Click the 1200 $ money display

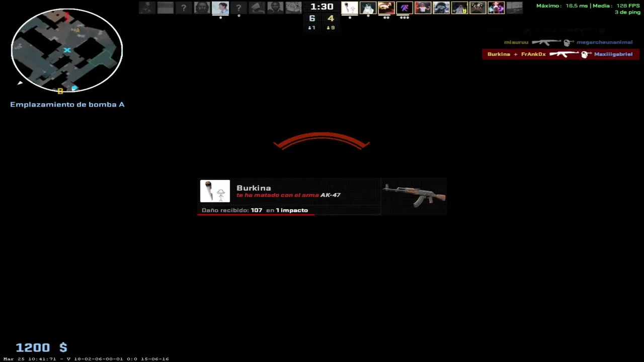click(x=41, y=347)
